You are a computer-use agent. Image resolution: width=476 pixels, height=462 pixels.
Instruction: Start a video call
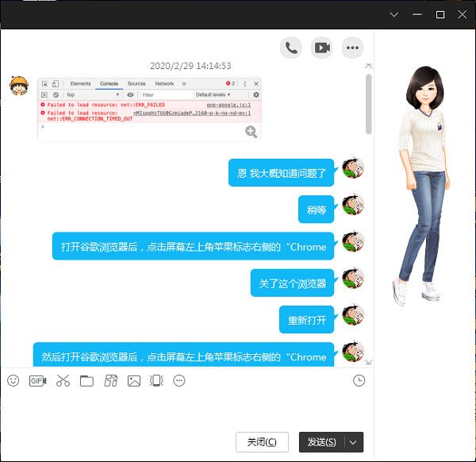pos(322,48)
